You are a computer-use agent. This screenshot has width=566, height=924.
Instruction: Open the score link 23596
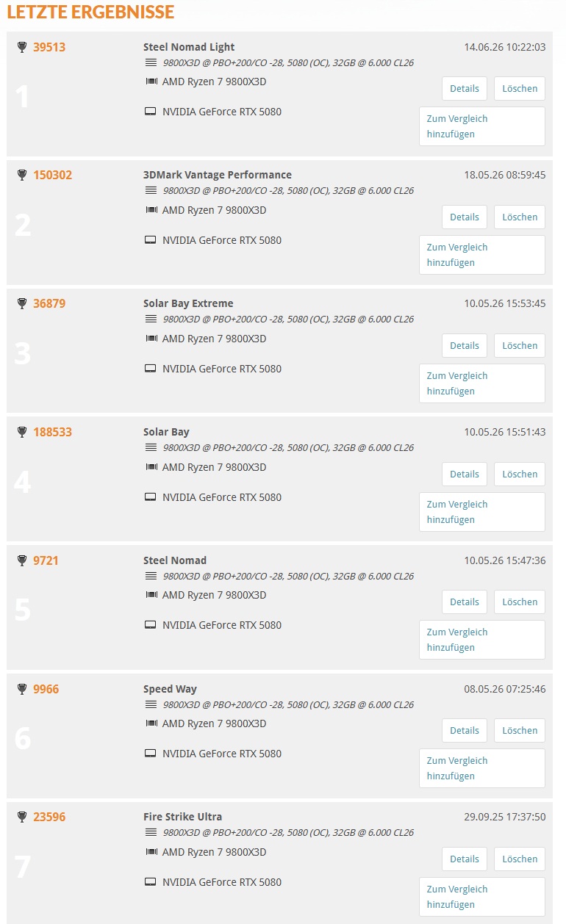tap(49, 817)
